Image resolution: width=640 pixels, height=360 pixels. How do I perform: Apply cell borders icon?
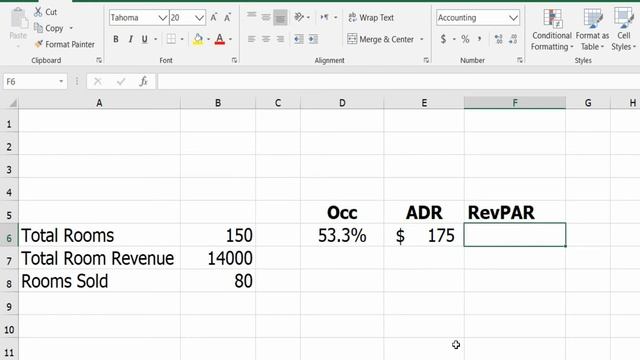tap(171, 39)
